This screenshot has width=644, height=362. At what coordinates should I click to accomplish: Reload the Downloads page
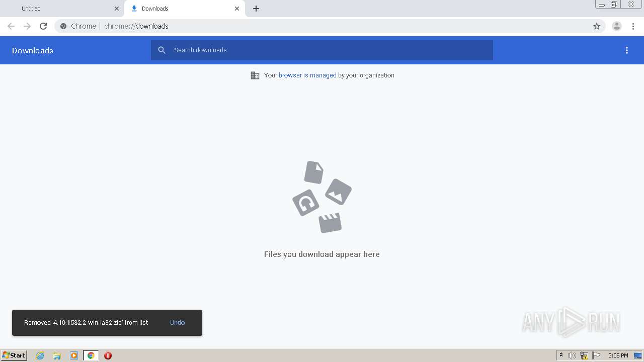43,26
